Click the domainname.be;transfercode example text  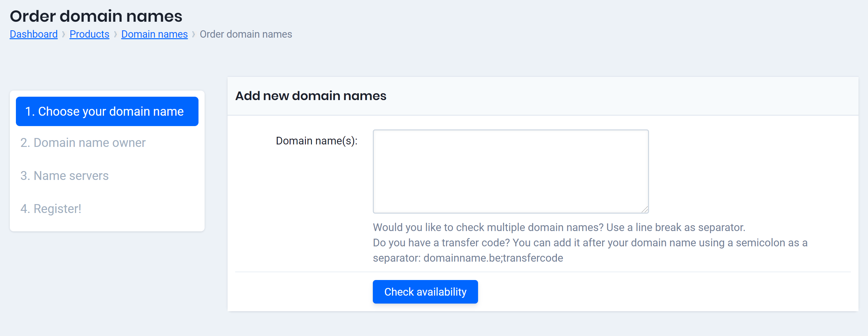[493, 258]
